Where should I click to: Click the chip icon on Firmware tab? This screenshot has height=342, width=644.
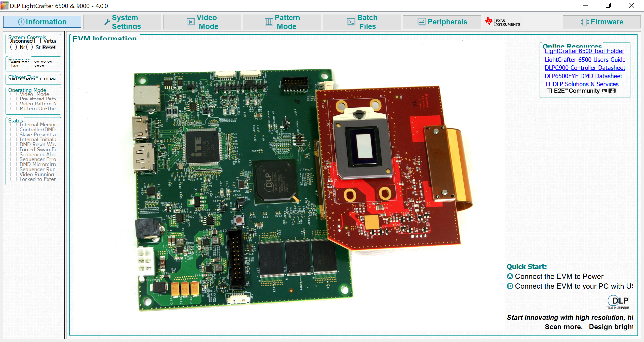(584, 22)
